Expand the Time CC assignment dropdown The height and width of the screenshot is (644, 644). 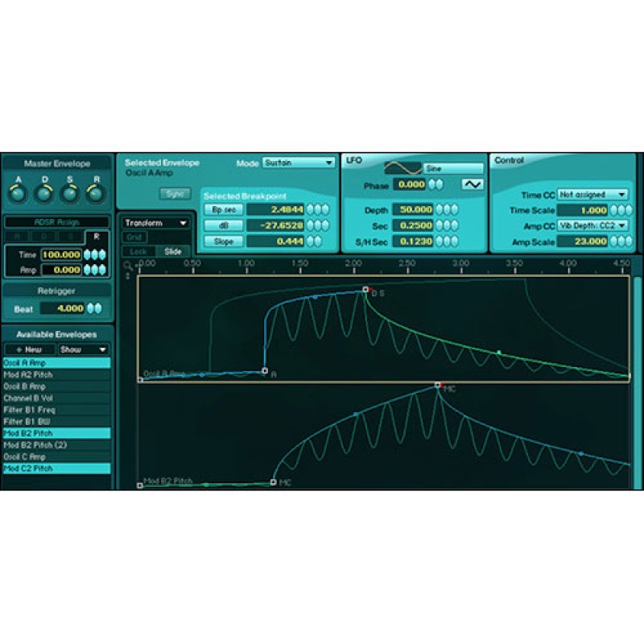pyautogui.click(x=592, y=194)
